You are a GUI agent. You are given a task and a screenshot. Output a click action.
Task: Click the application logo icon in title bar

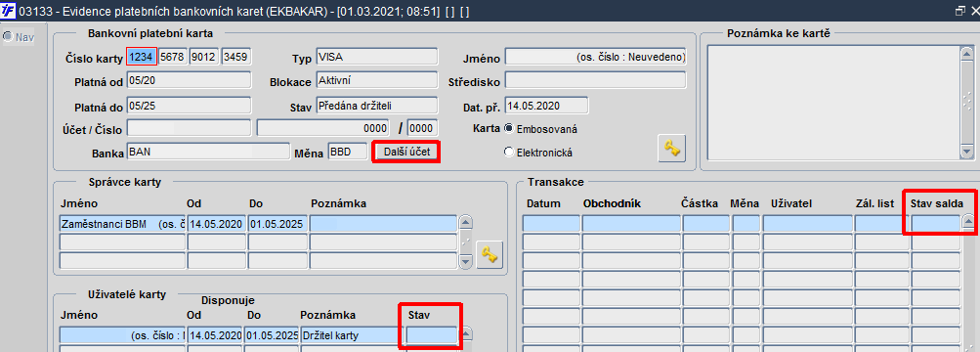pyautogui.click(x=8, y=10)
